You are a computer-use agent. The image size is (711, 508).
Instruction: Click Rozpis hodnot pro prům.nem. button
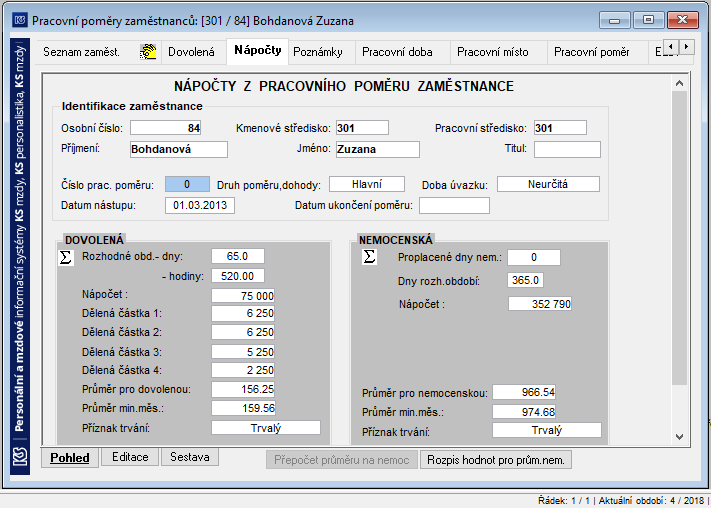click(x=496, y=460)
